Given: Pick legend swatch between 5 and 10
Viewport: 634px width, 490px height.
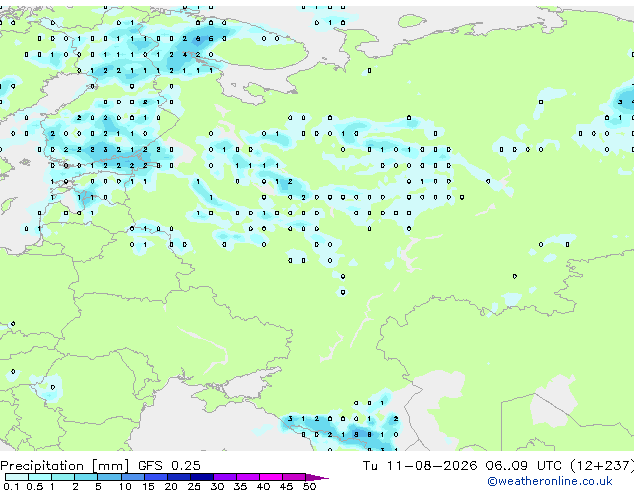Looking at the screenshot, I should (x=109, y=477).
